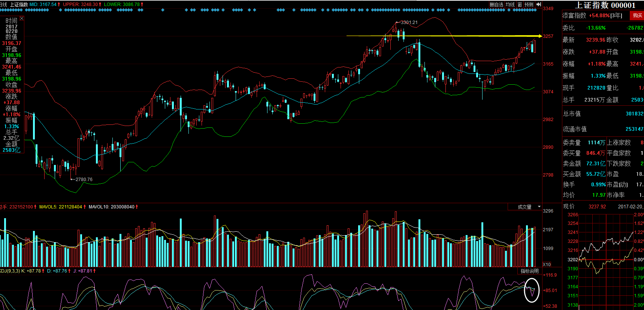Click the 总市值 row

pyautogui.click(x=603, y=114)
